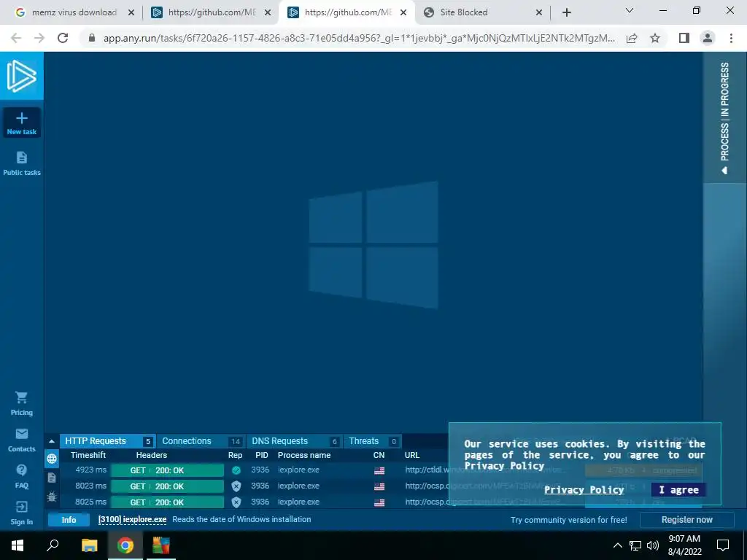Screen dimensions: 747x560
Task: Click the volume speaker tray icon
Action: click(653, 545)
